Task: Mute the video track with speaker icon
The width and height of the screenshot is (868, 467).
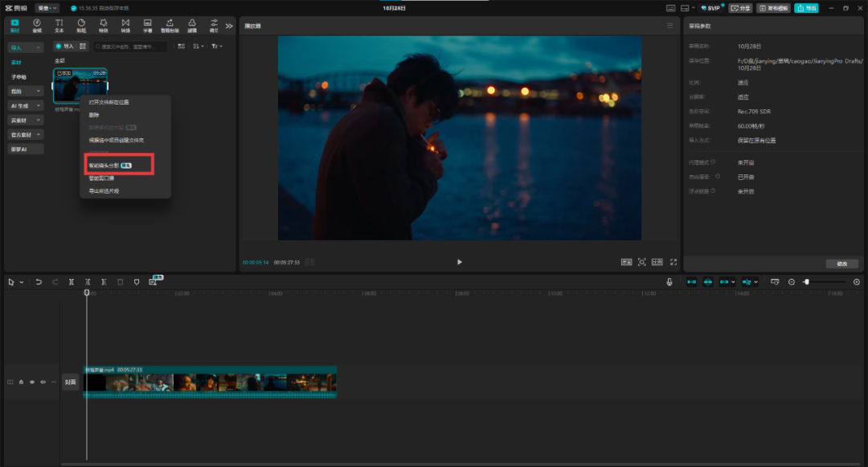Action: tap(43, 382)
